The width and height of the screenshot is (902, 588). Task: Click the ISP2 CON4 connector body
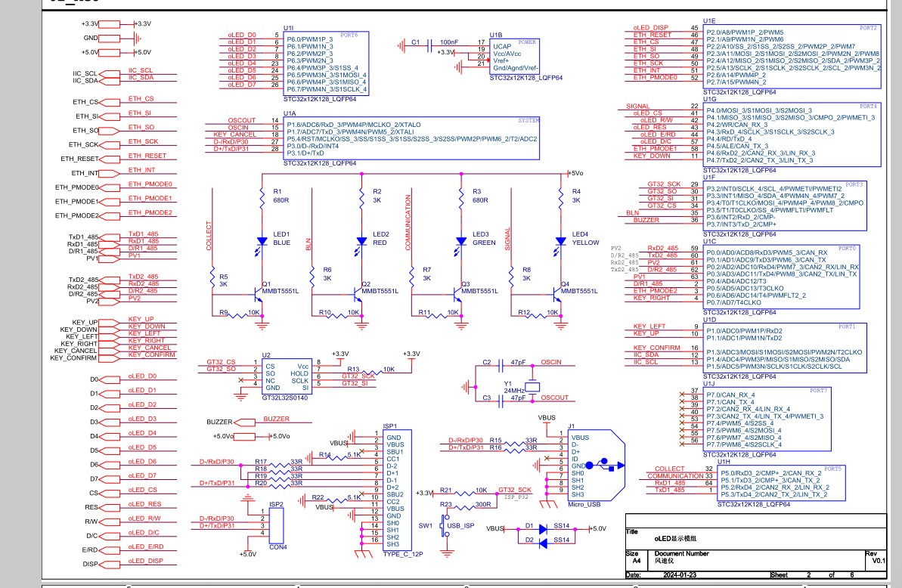[x=277, y=525]
